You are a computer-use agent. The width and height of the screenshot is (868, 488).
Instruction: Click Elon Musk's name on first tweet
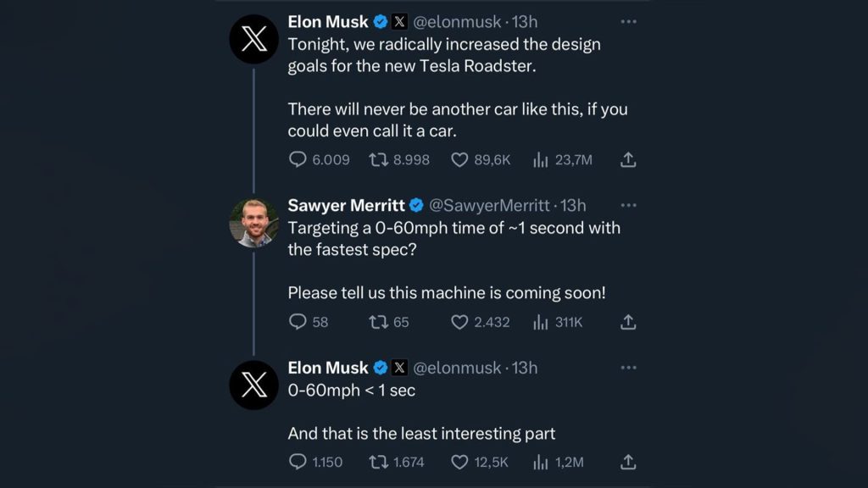click(x=328, y=22)
